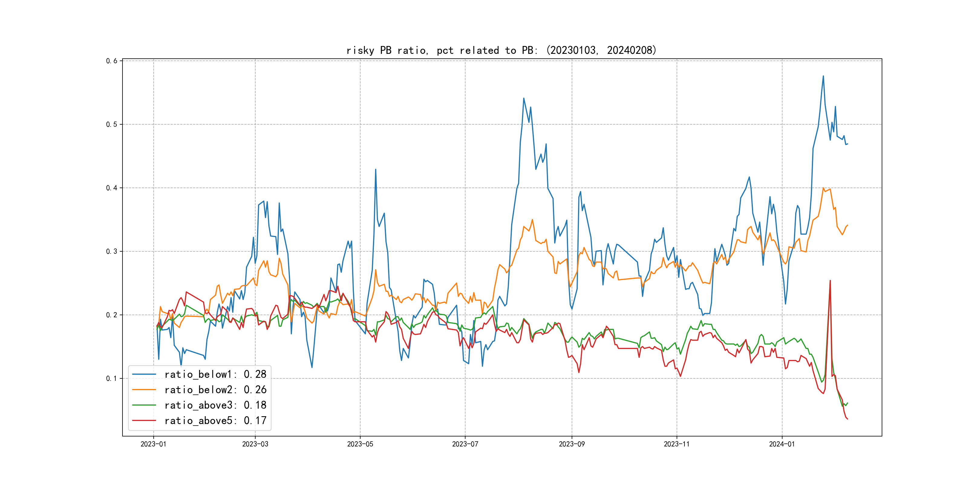Click the 0.5 y-axis tick label
The image size is (980, 490).
click(x=112, y=124)
